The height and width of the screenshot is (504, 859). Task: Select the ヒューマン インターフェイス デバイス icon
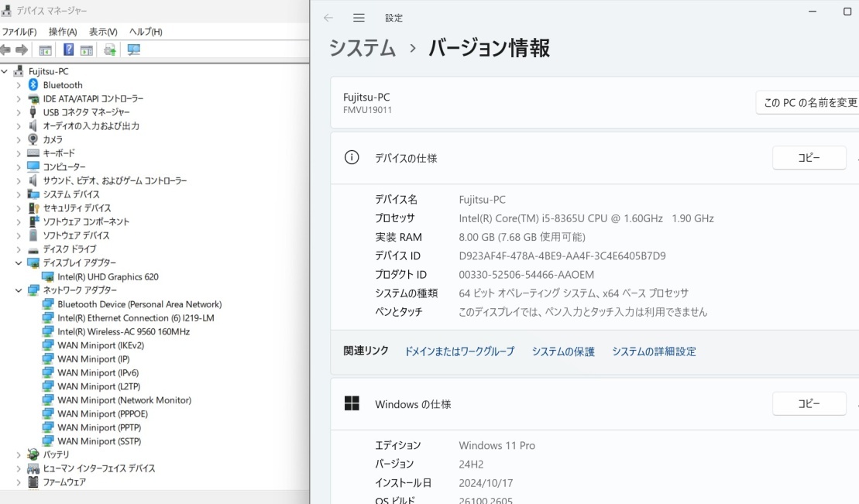[33, 468]
